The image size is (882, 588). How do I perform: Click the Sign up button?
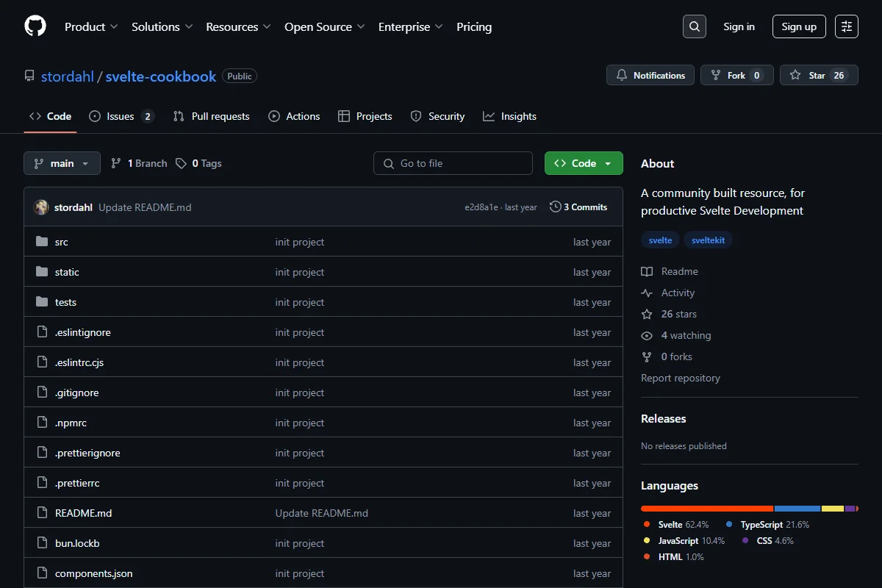(x=799, y=26)
